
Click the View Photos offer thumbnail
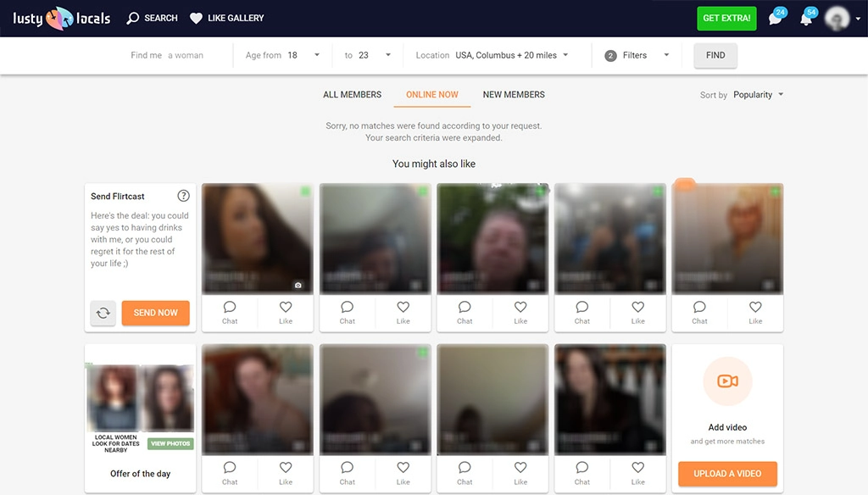point(170,443)
